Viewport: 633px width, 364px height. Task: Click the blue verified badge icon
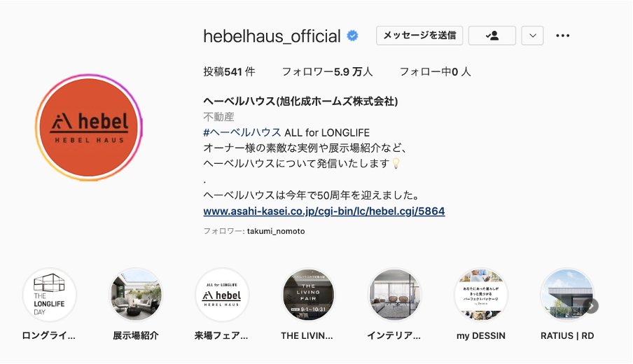click(x=352, y=36)
